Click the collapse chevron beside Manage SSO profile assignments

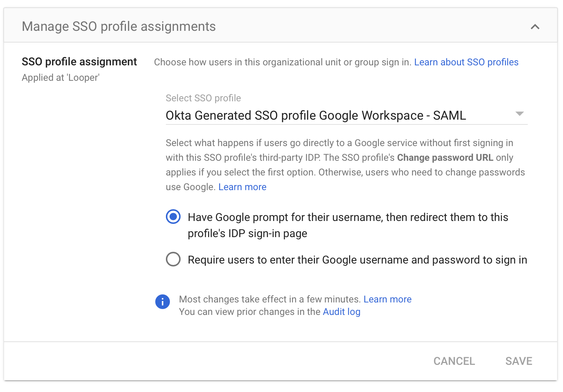tap(535, 26)
